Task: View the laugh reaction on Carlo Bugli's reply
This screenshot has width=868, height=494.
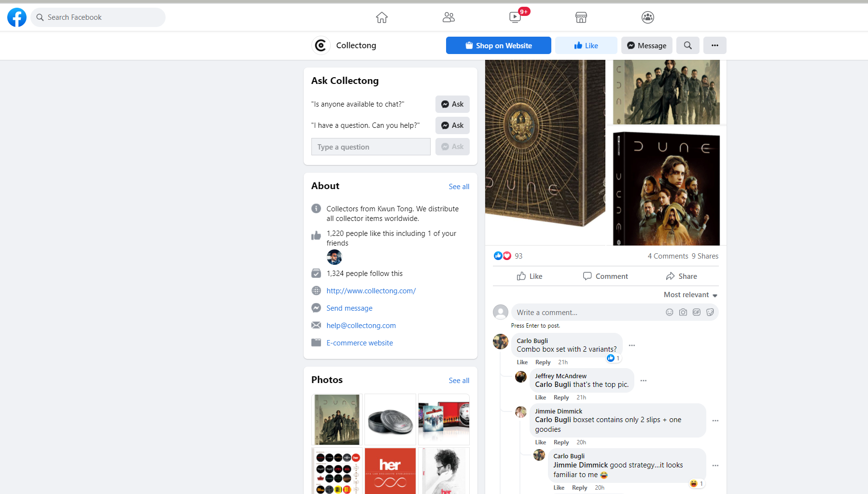Action: 697,483
